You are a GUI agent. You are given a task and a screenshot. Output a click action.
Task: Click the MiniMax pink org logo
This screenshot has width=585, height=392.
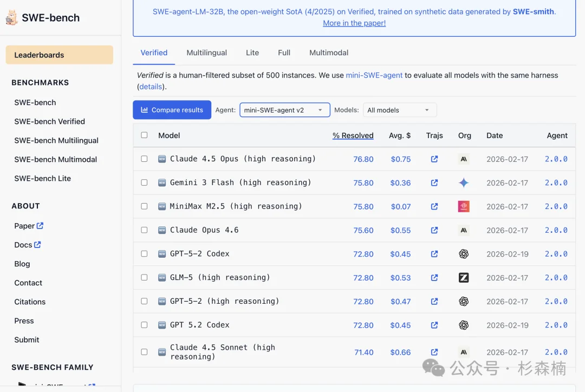tap(464, 206)
